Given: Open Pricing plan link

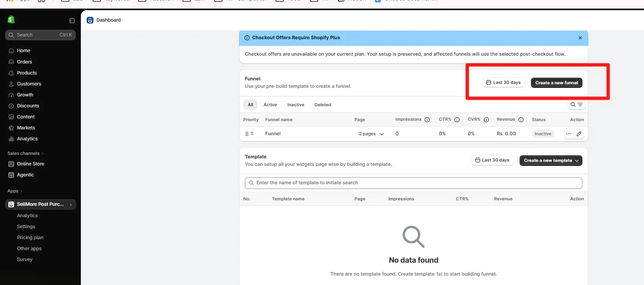Looking at the screenshot, I should pyautogui.click(x=30, y=238).
